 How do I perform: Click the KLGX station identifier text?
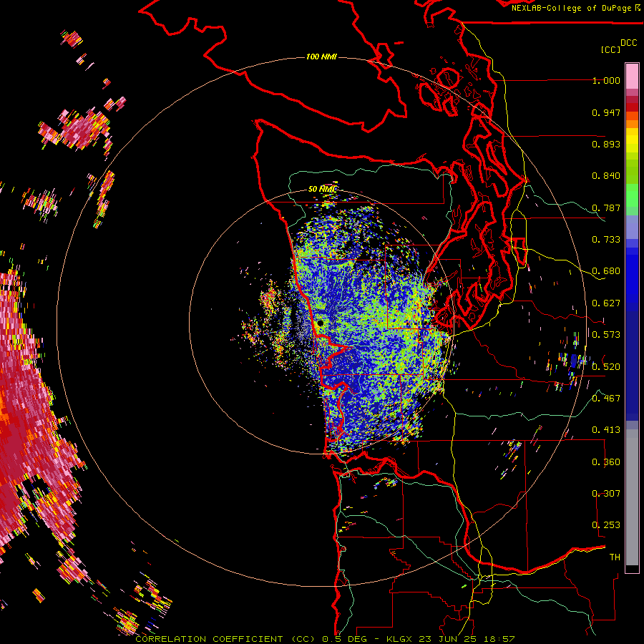(x=399, y=639)
